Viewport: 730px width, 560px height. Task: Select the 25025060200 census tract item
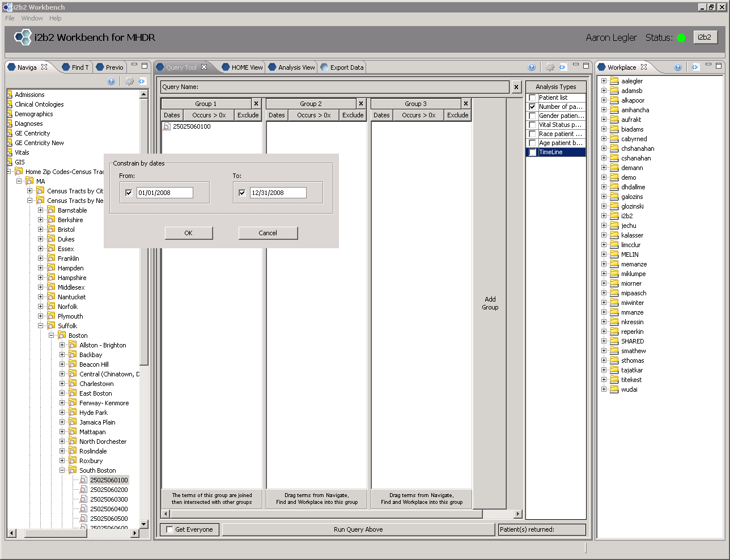[109, 490]
